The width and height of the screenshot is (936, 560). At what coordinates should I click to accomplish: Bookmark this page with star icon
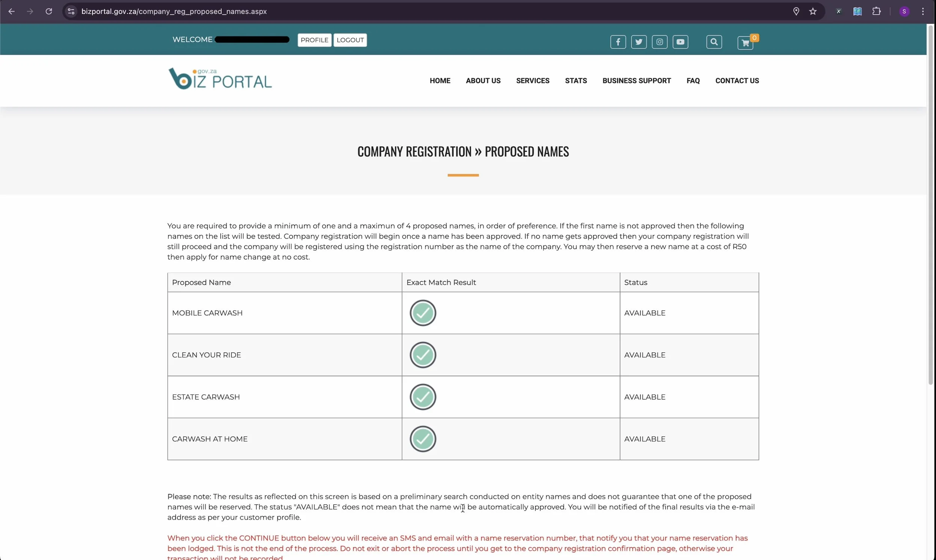point(812,11)
